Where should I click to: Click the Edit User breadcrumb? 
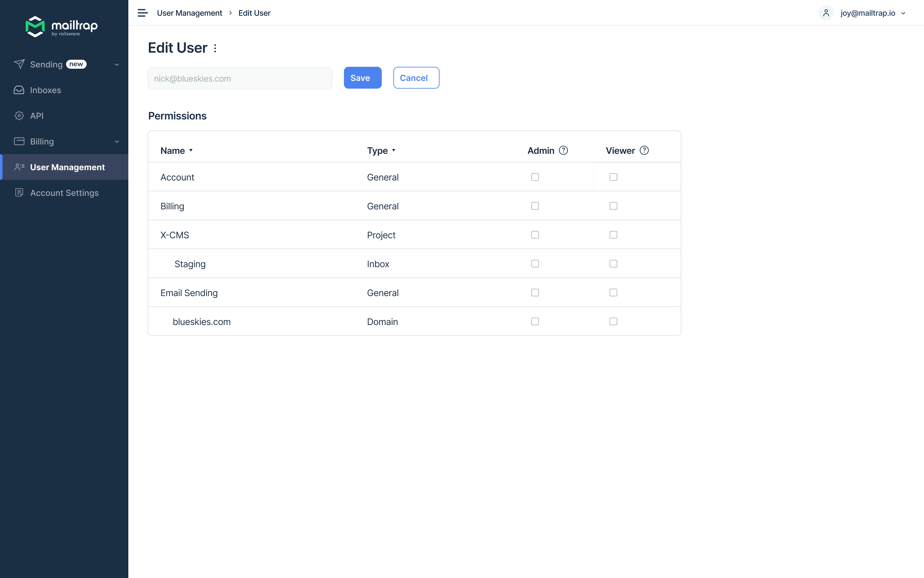pos(254,13)
